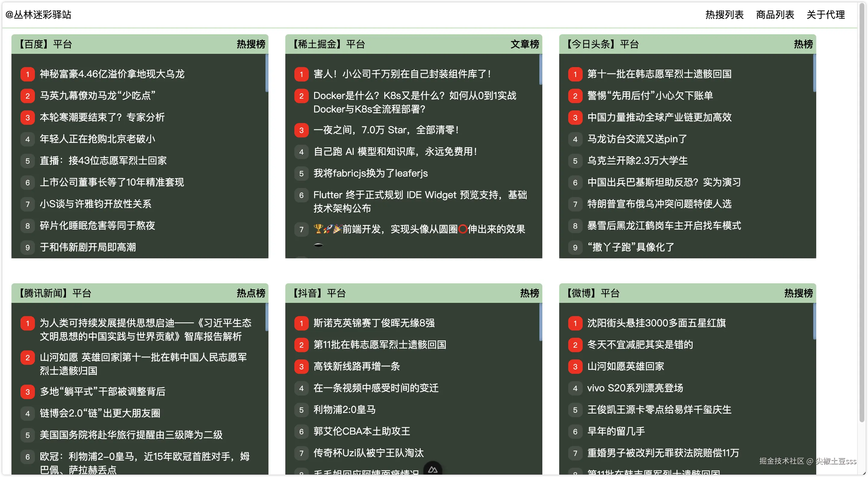Open 重婚男子被改判无罪获法院赔偿11万
Image resolution: width=868 pixels, height=477 pixels.
point(663,453)
